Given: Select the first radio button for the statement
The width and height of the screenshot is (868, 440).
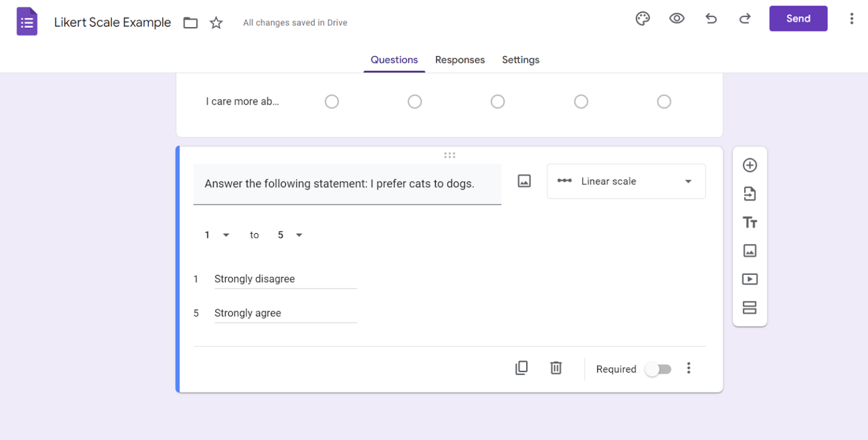Looking at the screenshot, I should pyautogui.click(x=332, y=101).
